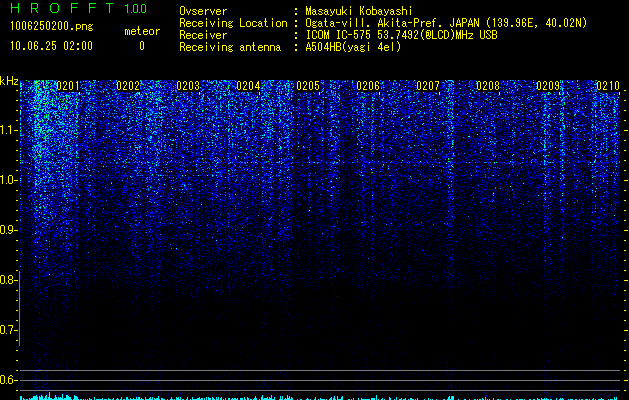Click the 0.6 frequency axis label
The width and height of the screenshot is (629, 400).
tap(9, 380)
